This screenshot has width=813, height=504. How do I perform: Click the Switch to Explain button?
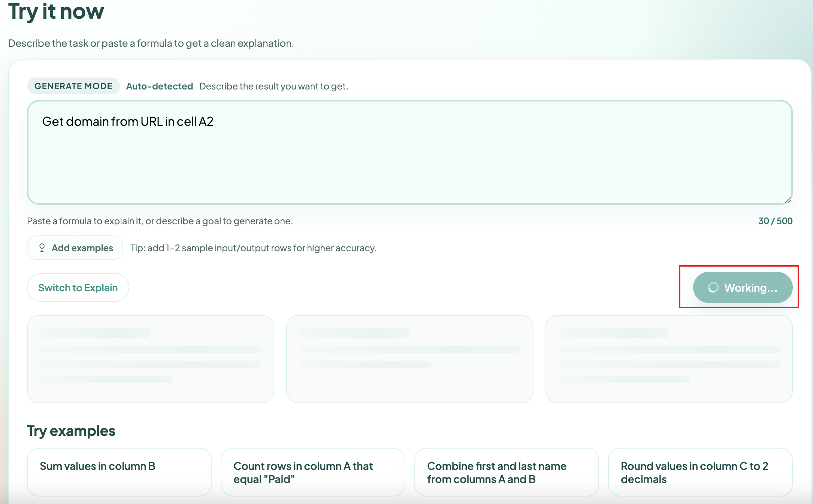coord(78,288)
